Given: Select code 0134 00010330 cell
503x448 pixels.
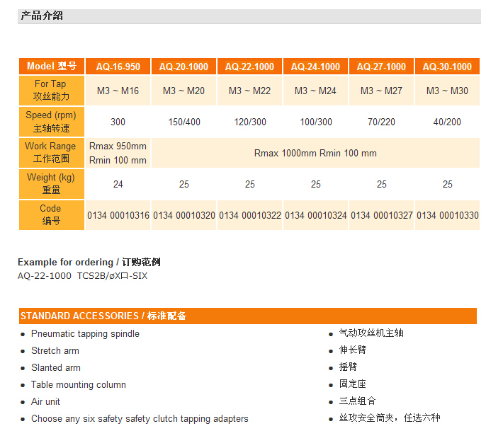Looking at the screenshot, I should (447, 215).
